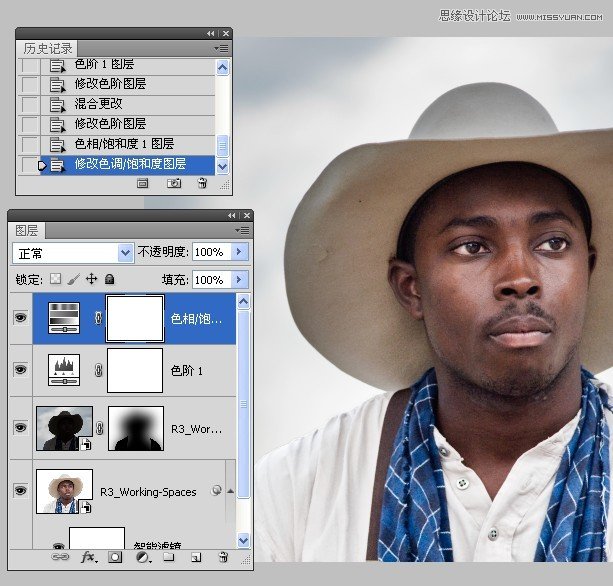
Task: Create new fill or adjustment layer
Action: click(x=143, y=557)
